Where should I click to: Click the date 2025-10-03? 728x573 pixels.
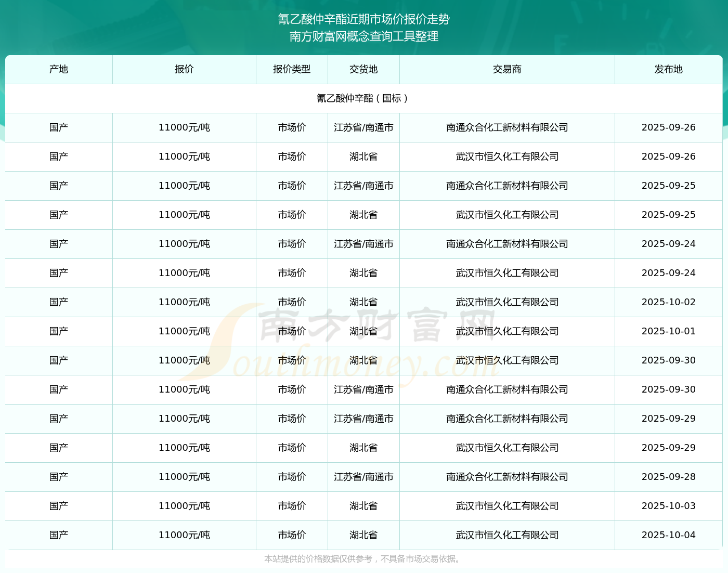(x=669, y=506)
